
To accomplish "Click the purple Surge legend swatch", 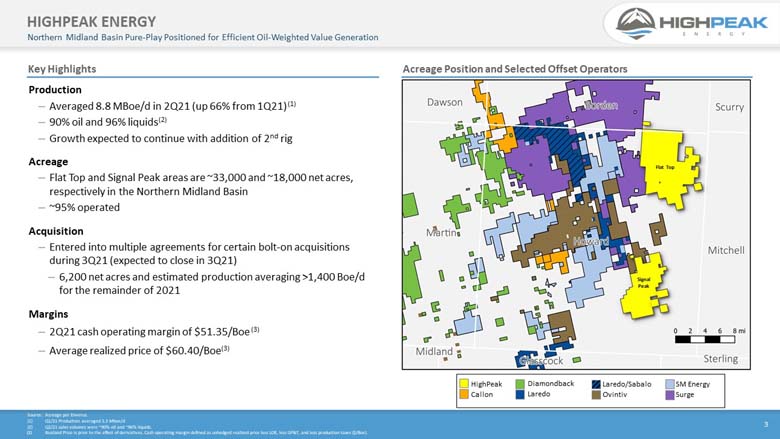I will tap(670, 394).
